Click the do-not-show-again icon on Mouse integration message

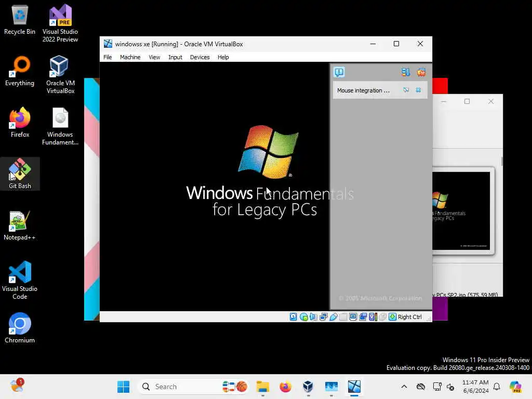pyautogui.click(x=406, y=90)
